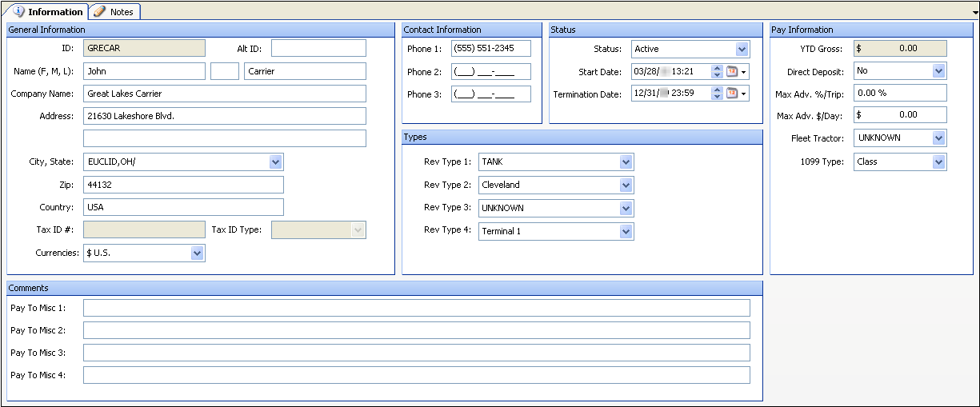Click into the Phone 2 field
Image resolution: width=980 pixels, height=407 pixels.
[x=490, y=72]
